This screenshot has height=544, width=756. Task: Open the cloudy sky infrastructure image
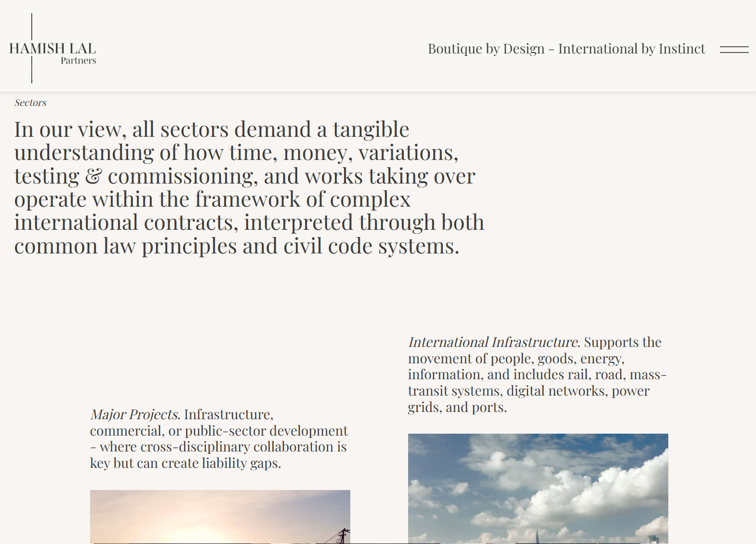(538, 489)
